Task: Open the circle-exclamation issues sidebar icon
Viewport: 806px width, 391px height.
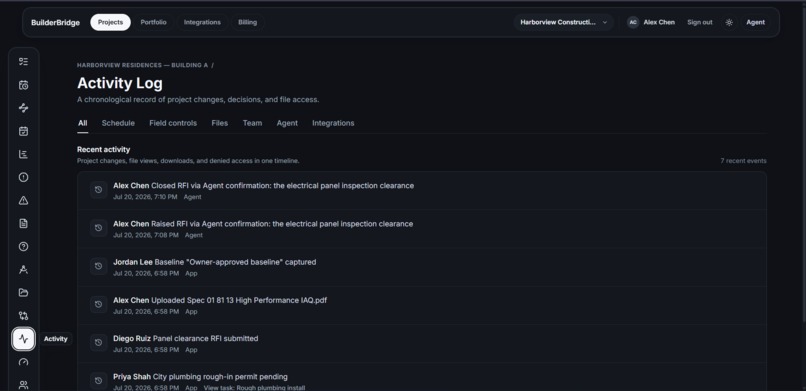Action: coord(23,177)
